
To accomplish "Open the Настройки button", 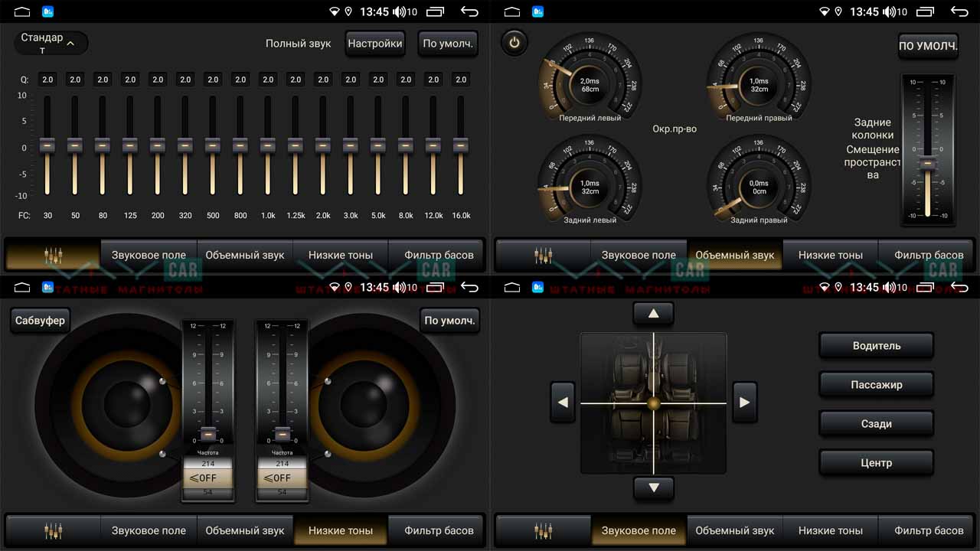I will pos(375,44).
